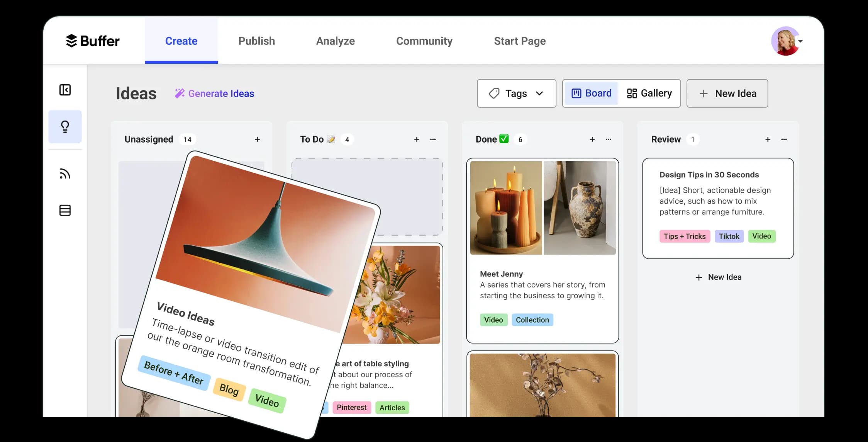This screenshot has height=442, width=868.
Task: Add an idea to the To Do column
Action: pos(417,139)
